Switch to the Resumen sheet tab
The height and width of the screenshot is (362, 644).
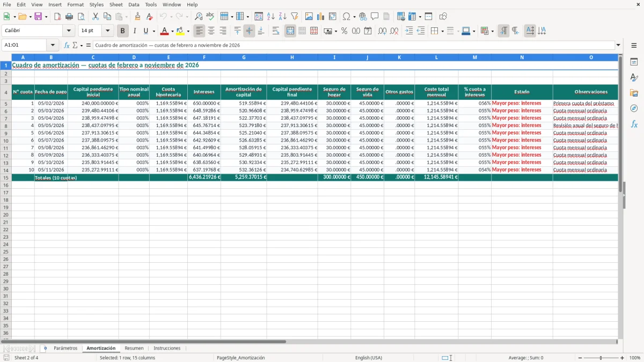[134, 349]
